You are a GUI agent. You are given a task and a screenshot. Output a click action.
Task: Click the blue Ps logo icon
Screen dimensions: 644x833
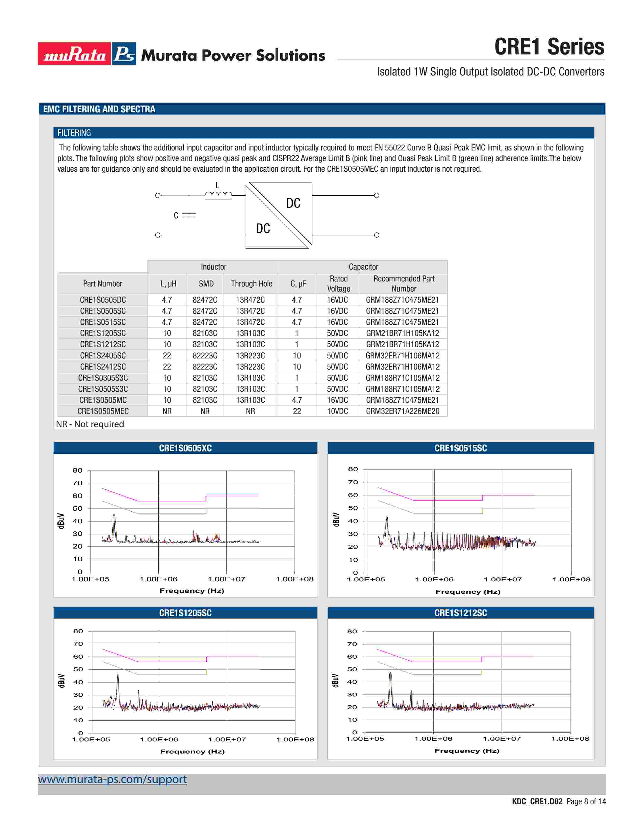tap(124, 54)
